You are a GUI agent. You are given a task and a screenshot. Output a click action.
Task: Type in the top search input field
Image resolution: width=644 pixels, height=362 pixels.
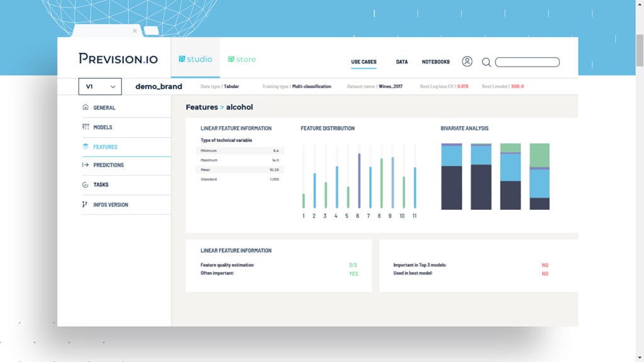tap(527, 62)
